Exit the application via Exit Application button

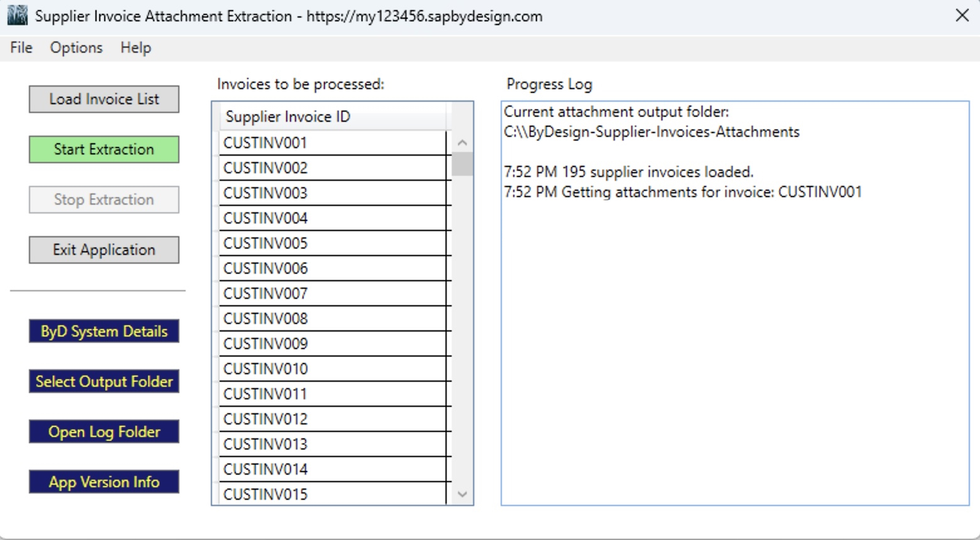(104, 249)
